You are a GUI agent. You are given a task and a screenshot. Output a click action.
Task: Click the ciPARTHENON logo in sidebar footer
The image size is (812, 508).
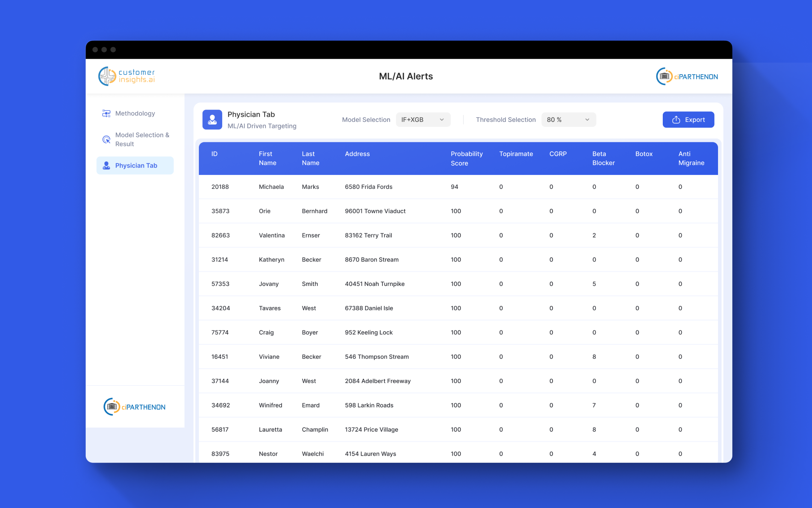pyautogui.click(x=135, y=407)
